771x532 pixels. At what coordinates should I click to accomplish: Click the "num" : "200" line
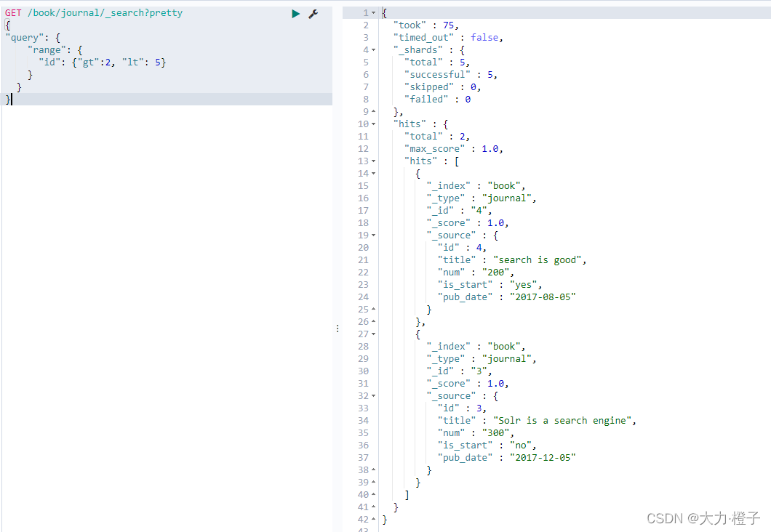(x=476, y=272)
